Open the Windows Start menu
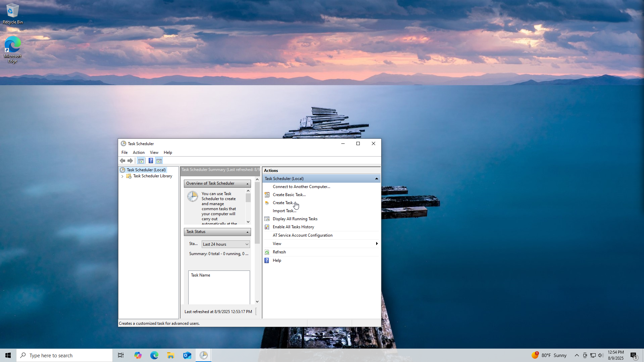Screen dimensions: 644x362 [x=8, y=355]
